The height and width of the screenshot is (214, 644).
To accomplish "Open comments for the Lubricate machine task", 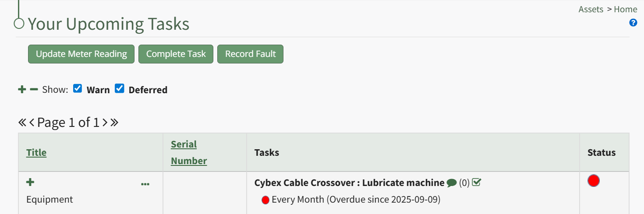I will point(452,183).
